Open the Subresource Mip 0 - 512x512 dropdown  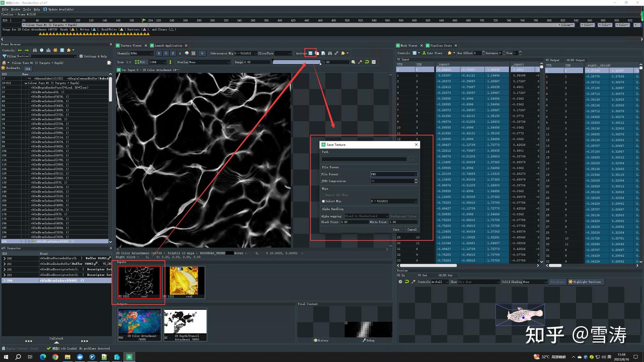pyautogui.click(x=245, y=53)
